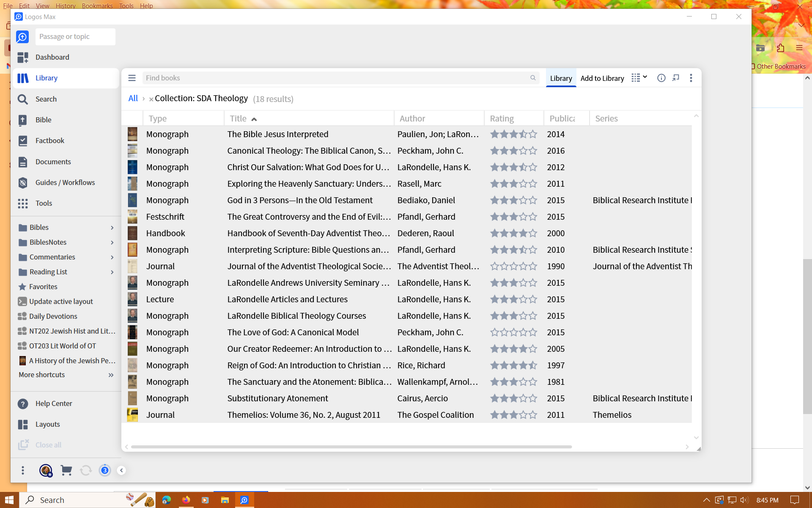The width and height of the screenshot is (812, 508).
Task: Remove the SDA Theology collection filter
Action: [151, 99]
